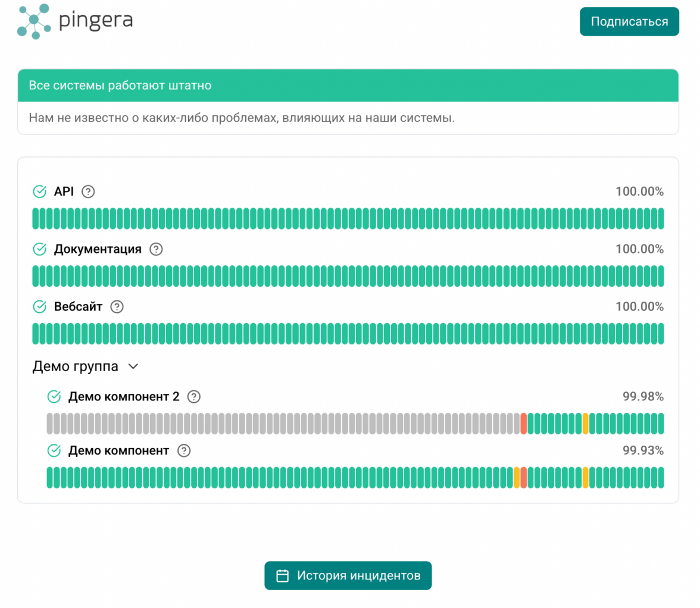Viewport: 700px width, 608px height.
Task: Click the question mark next to Вебсайт
Action: 117,307
